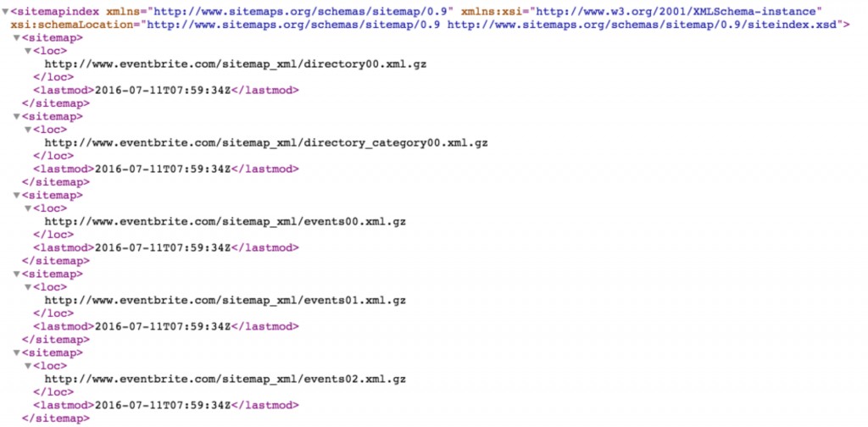
Task: Collapse sitemap node containing events01.xml.gz
Action: tap(17, 274)
